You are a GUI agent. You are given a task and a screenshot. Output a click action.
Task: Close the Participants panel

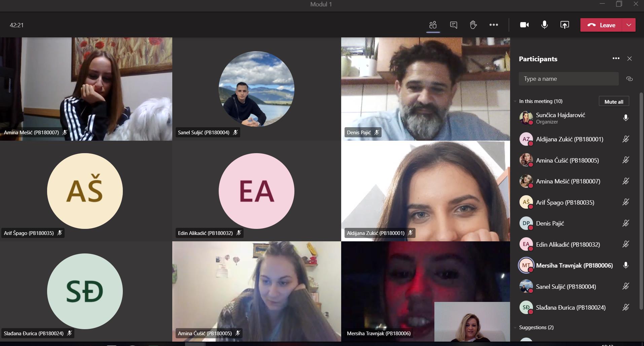629,59
